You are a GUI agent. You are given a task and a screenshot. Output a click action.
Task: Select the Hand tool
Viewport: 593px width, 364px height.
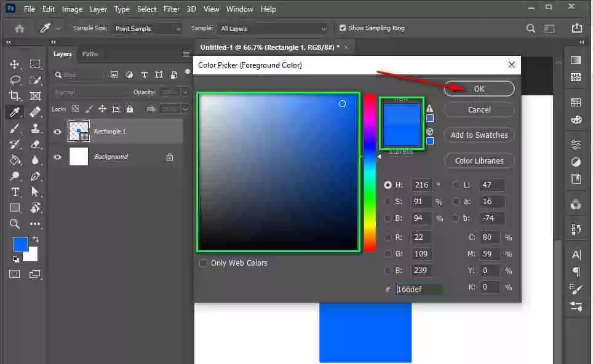coord(35,207)
